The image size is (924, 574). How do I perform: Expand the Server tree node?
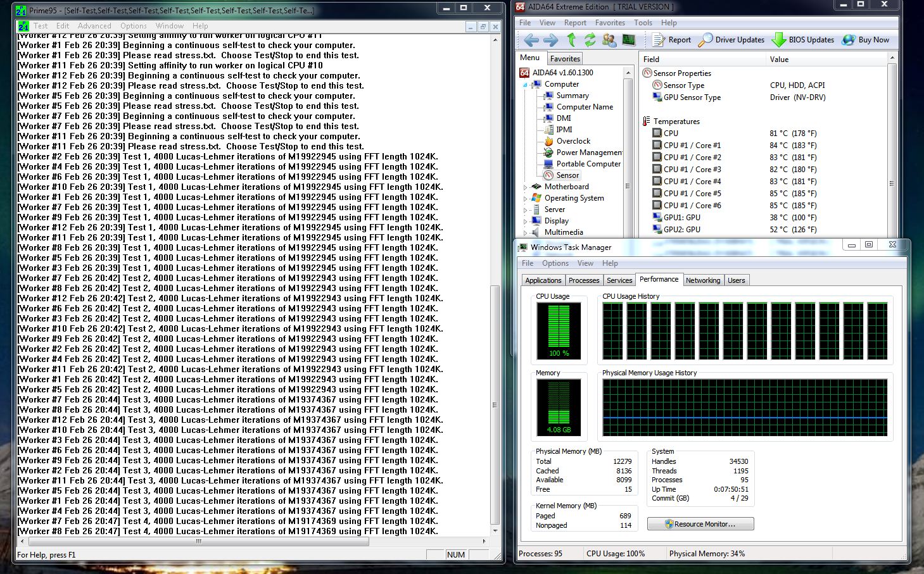525,210
